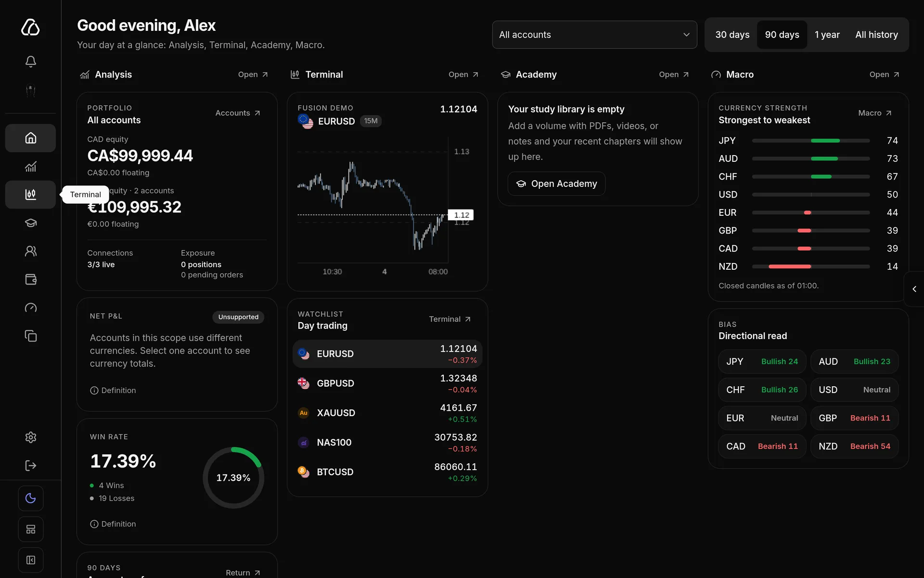Screen dimensions: 924x578
Task: Open Analysis chart icon in sidebar
Action: 30,167
